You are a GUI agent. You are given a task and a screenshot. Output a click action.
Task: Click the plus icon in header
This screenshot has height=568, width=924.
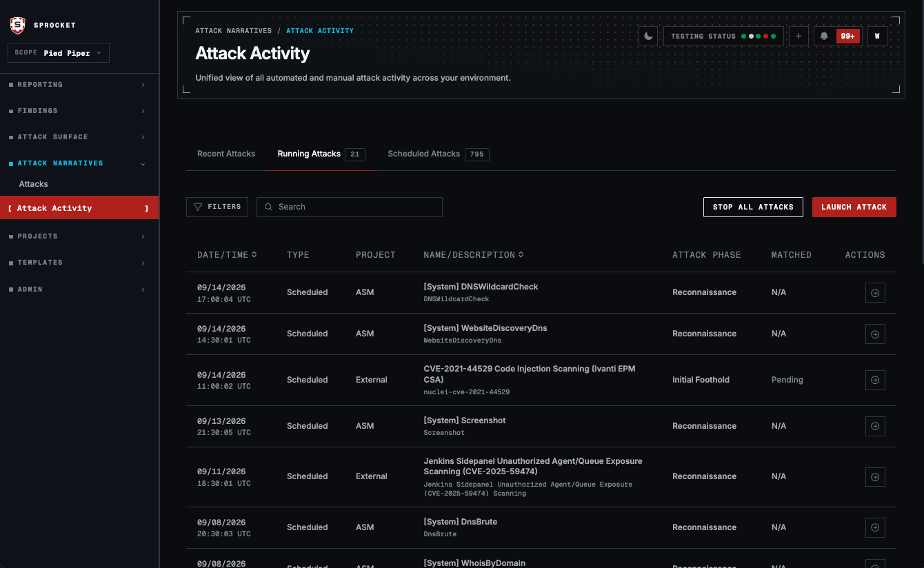(799, 36)
